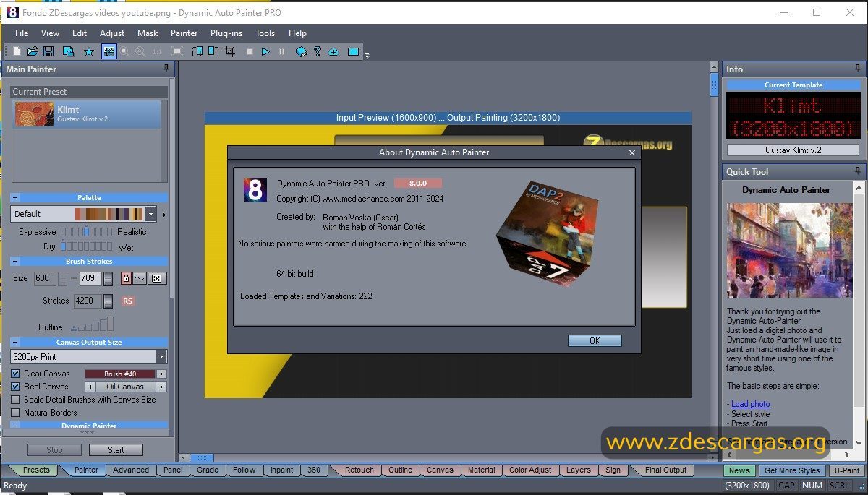Image resolution: width=868 pixels, height=495 pixels.
Task: Open the Plug-ins menu
Action: click(x=226, y=33)
